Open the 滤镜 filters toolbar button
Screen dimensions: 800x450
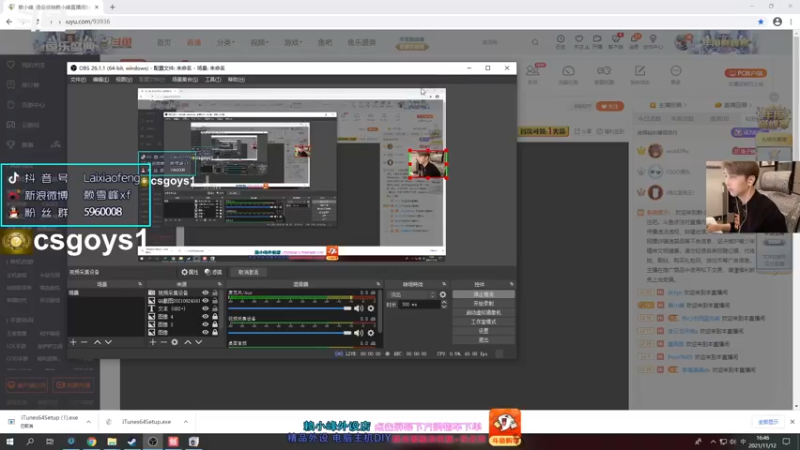[213, 272]
